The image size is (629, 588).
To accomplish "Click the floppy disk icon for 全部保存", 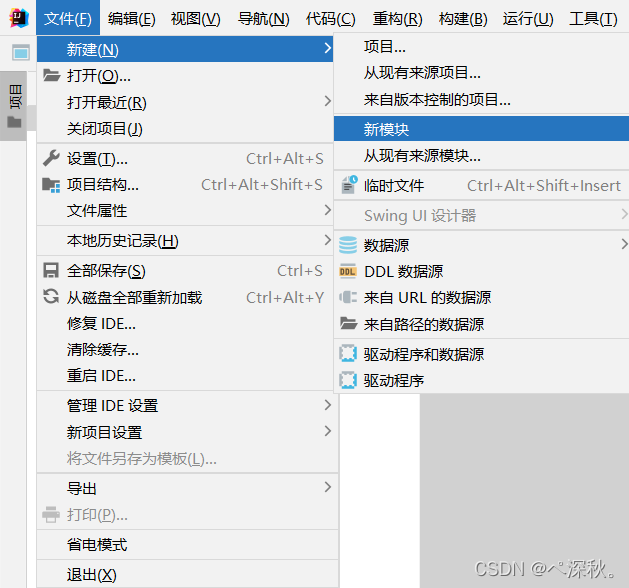I will (51, 271).
